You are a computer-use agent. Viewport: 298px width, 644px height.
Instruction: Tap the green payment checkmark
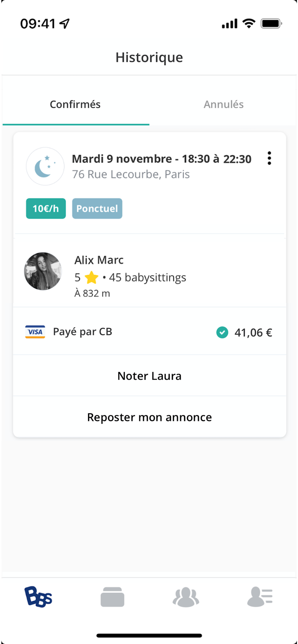click(222, 332)
